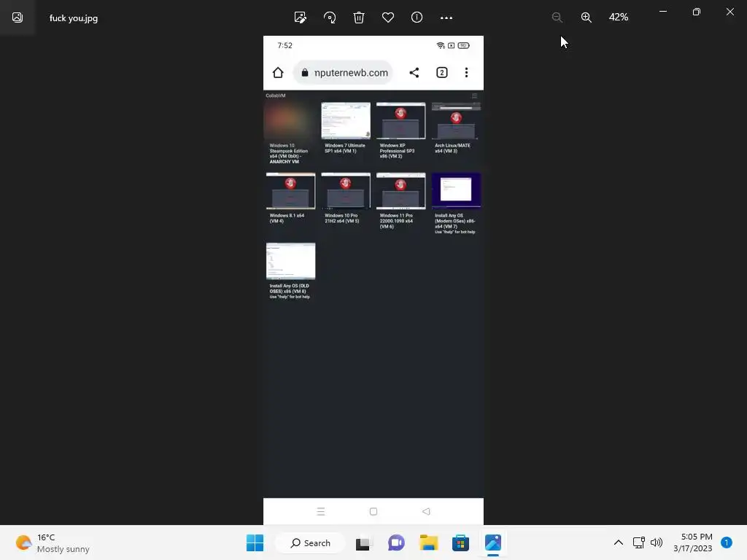Tap the phone wifi status icon
Viewport: 747px width, 560px height.
[441, 46]
